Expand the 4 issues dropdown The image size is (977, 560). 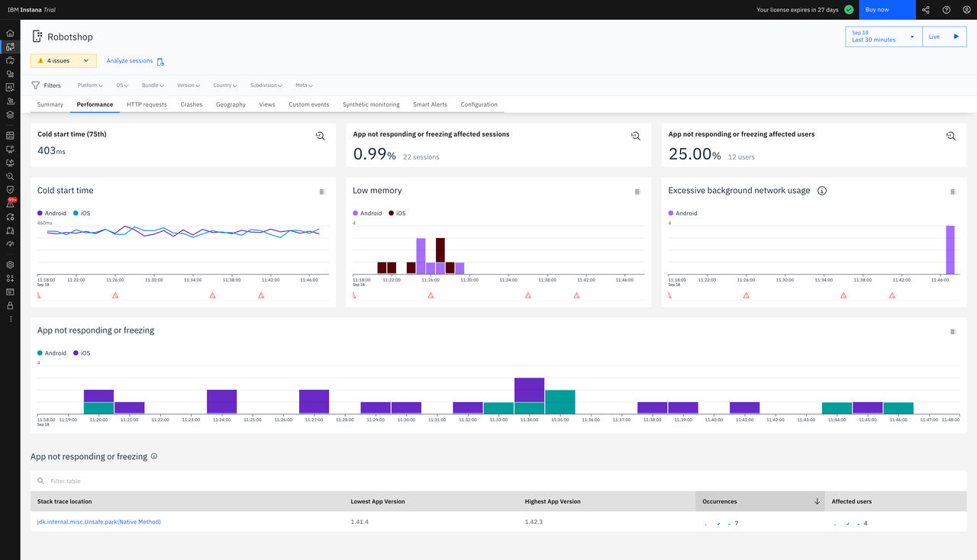click(63, 60)
